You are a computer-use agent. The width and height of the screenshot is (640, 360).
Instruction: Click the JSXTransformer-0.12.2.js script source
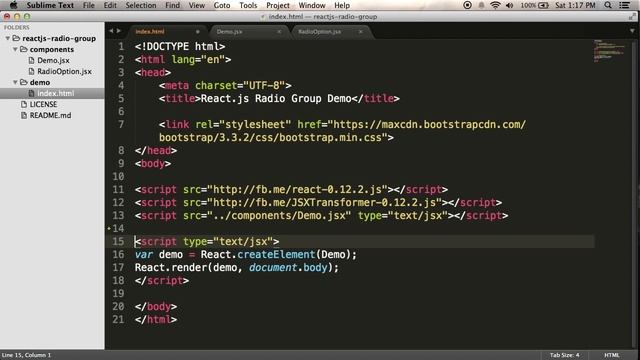point(324,203)
